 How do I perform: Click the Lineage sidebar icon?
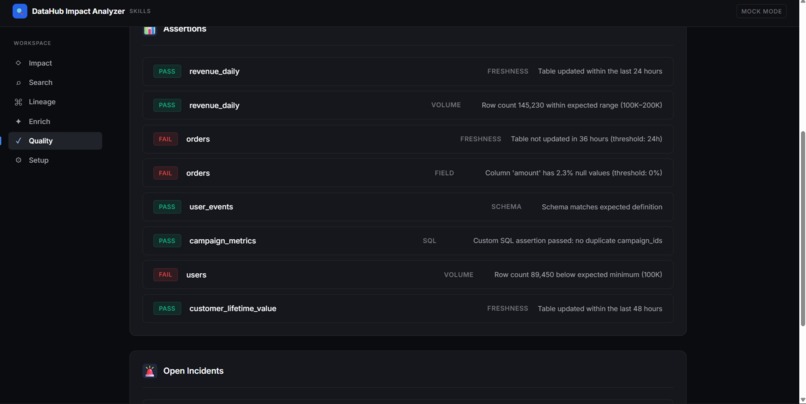pyautogui.click(x=19, y=102)
